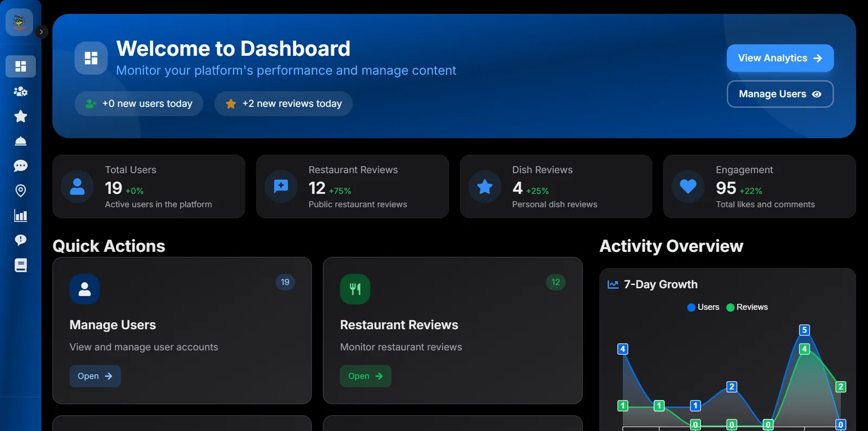Select the Total Users stat card person icon
The width and height of the screenshot is (868, 431).
(x=78, y=187)
